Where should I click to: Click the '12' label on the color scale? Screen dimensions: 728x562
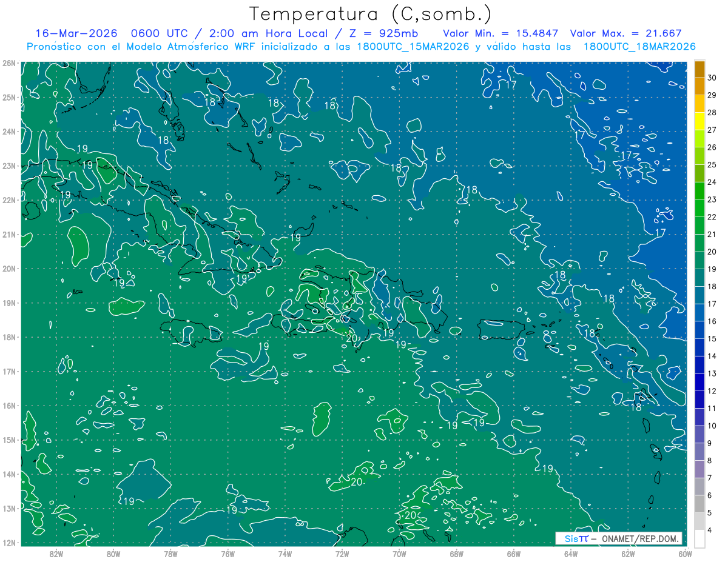(x=712, y=391)
